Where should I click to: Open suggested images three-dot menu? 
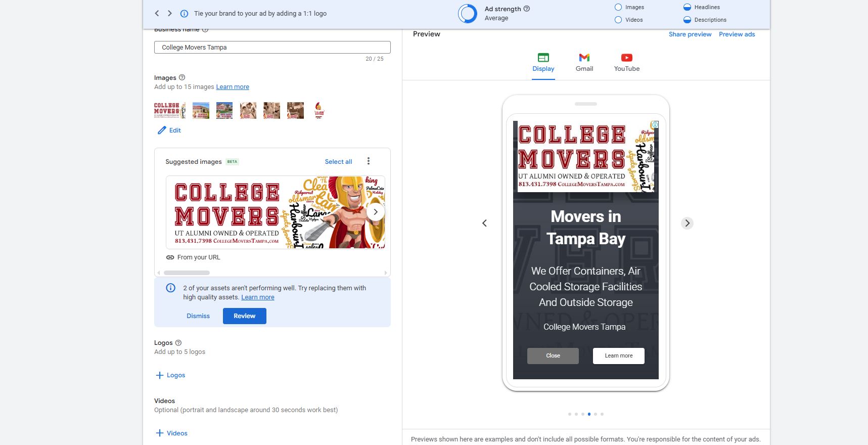coord(369,161)
